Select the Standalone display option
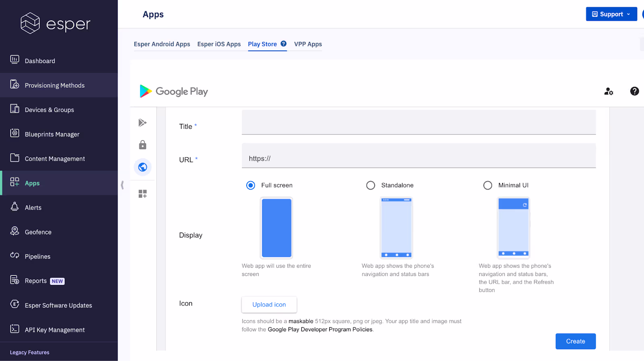644x361 pixels. point(371,185)
